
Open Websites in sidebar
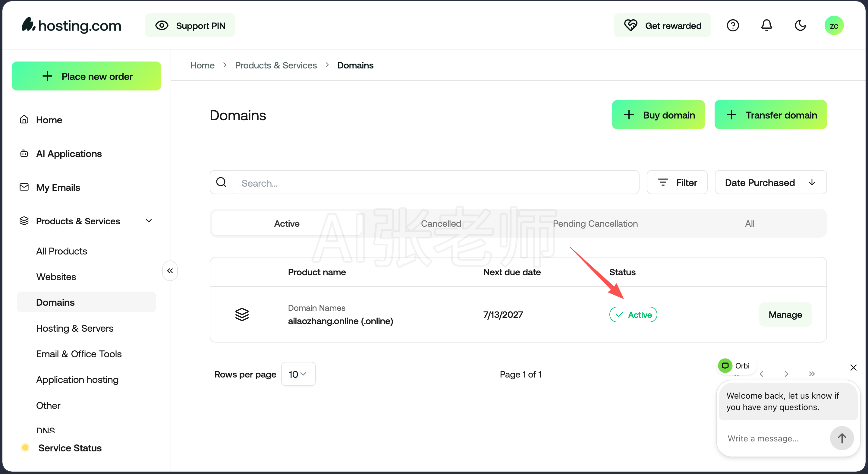point(56,277)
